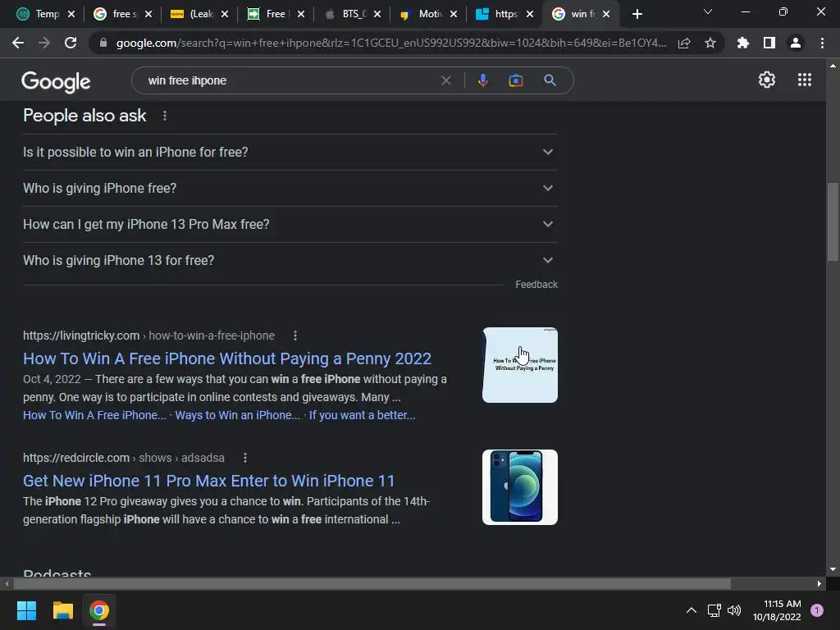Image resolution: width=840 pixels, height=630 pixels.
Task: Click the forward navigation arrow
Action: (44, 43)
